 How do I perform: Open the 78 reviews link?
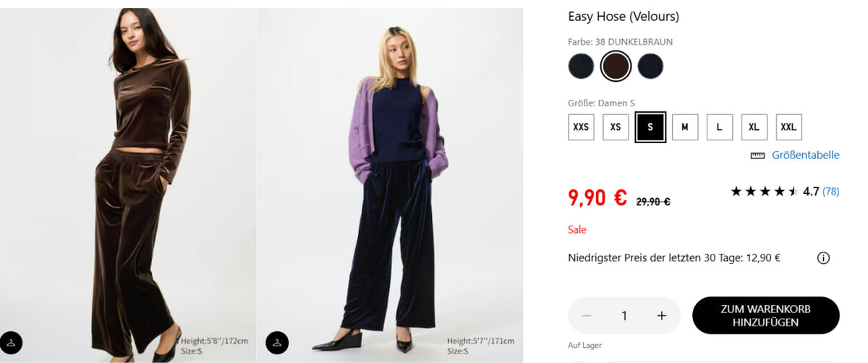830,192
